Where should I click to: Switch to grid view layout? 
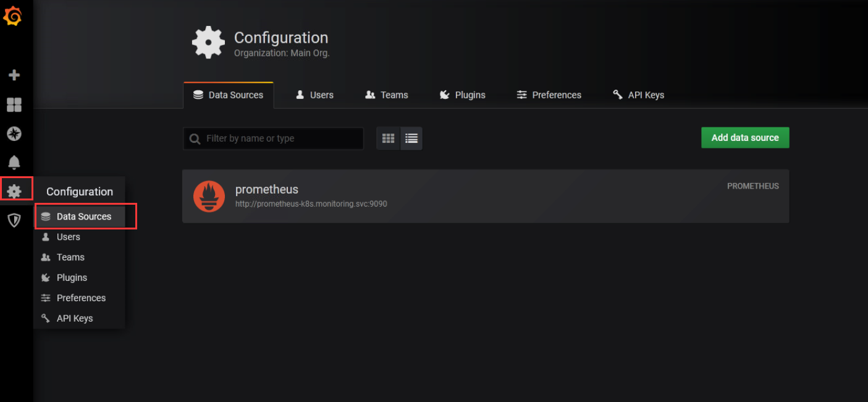388,139
